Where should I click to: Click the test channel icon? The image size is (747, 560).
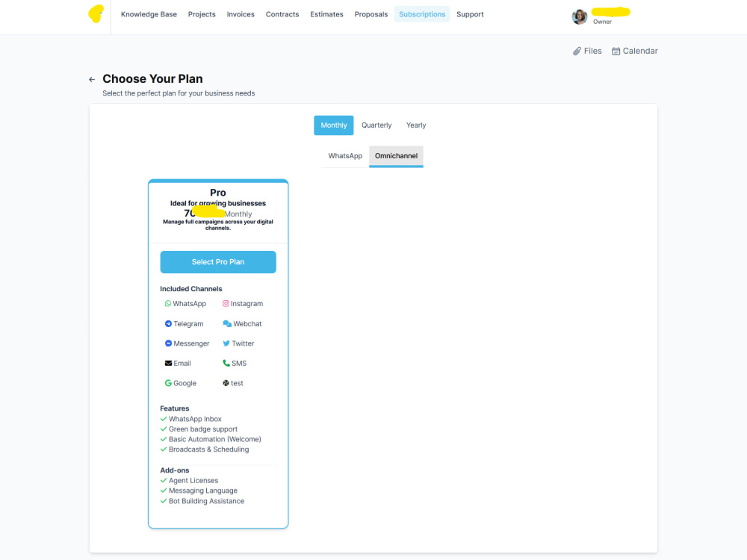coord(226,383)
